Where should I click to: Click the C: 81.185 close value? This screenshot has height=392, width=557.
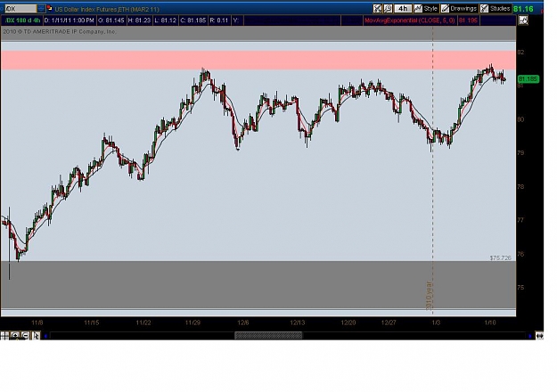192,20
